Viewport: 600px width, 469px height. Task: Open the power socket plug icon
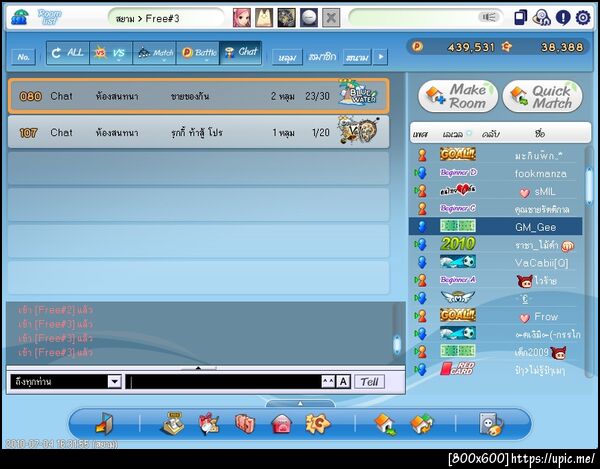coord(491,424)
